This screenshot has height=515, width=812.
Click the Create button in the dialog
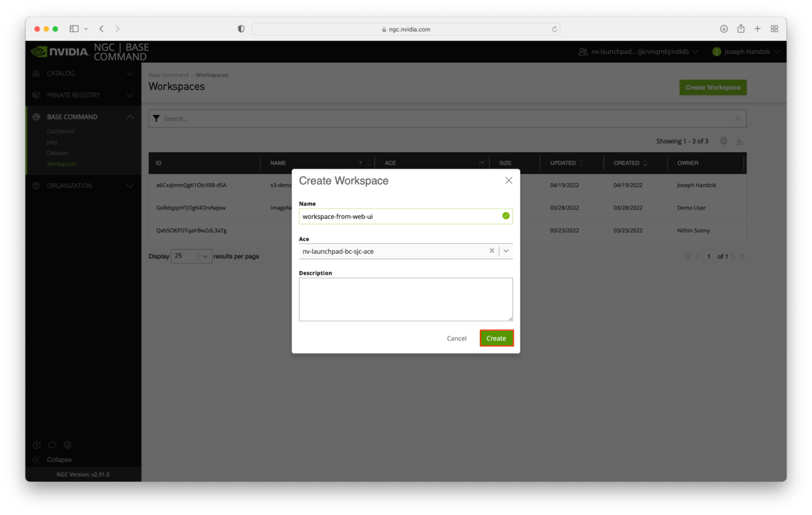tap(496, 338)
